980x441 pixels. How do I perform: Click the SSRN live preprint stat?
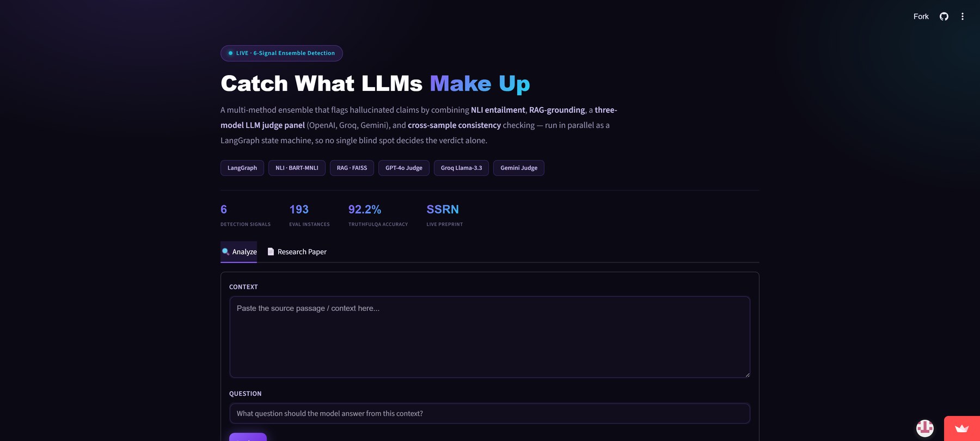445,215
